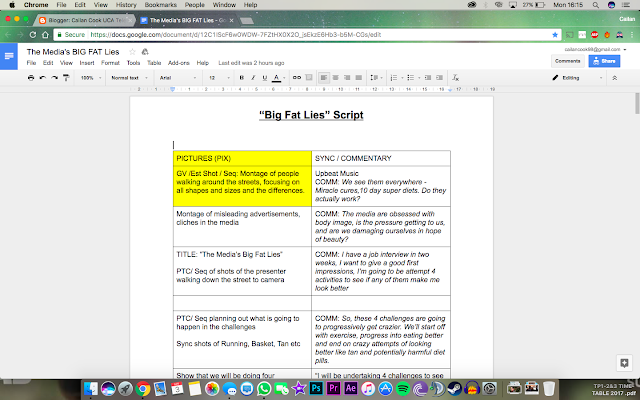The height and width of the screenshot is (400, 640).
Task: Click the document title The Media's BIG FAT Lies
Action: [73, 52]
